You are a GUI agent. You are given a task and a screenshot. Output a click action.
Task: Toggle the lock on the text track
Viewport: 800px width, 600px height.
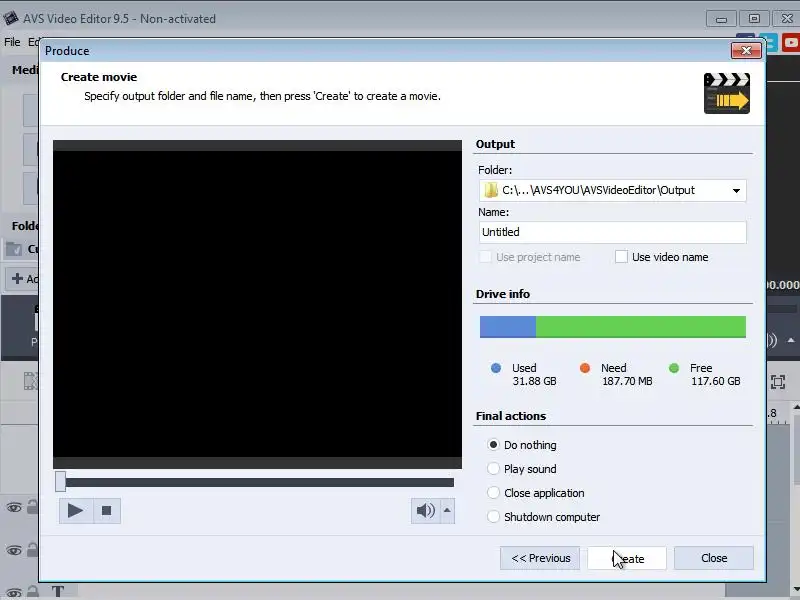coord(33,592)
